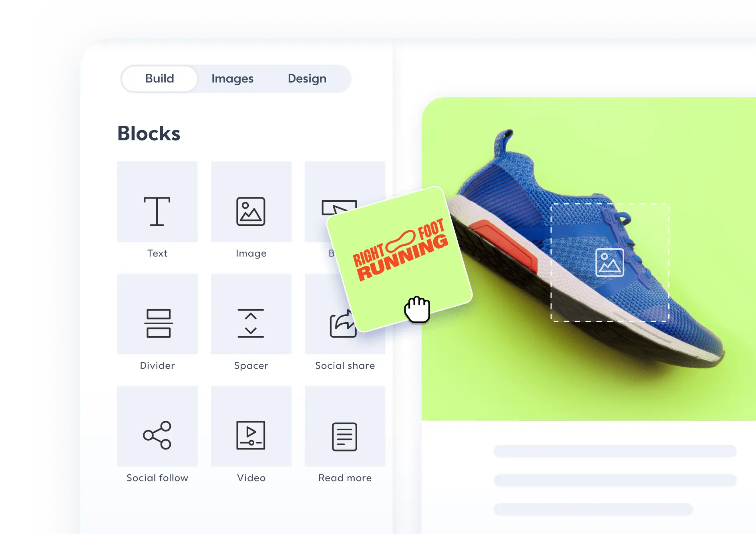Click the Social follow label
Image resolution: width=756 pixels, height=534 pixels.
pyautogui.click(x=157, y=478)
